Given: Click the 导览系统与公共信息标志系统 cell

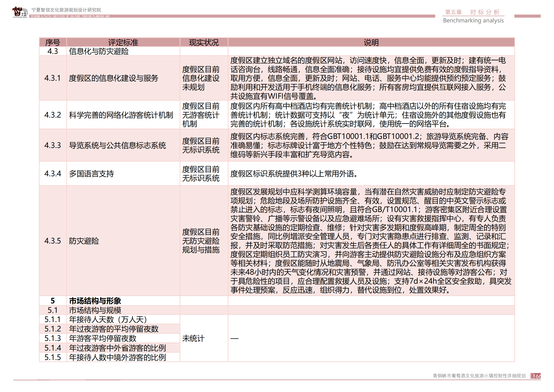Looking at the screenshot, I should [117, 145].
